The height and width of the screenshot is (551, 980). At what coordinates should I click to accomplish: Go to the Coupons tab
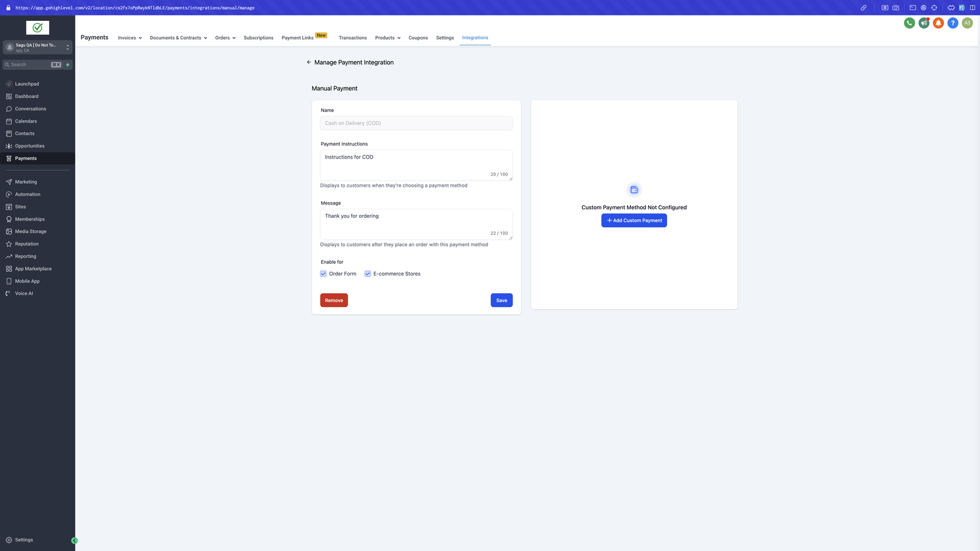[418, 38]
